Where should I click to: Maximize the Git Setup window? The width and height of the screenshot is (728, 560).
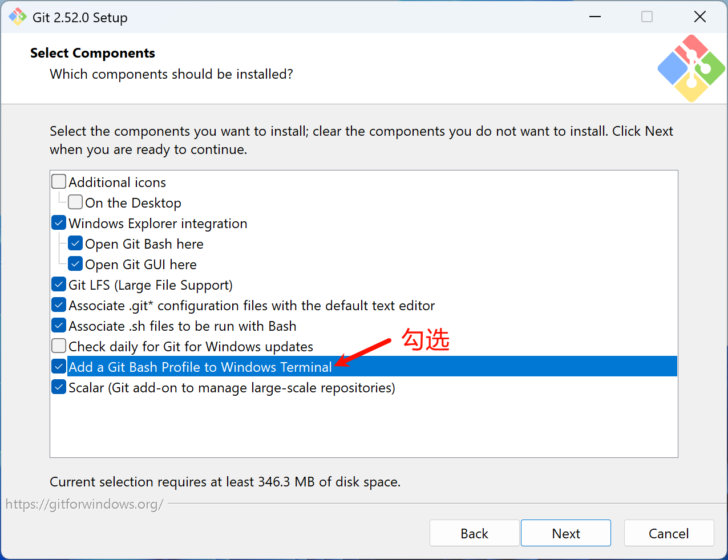[x=647, y=17]
